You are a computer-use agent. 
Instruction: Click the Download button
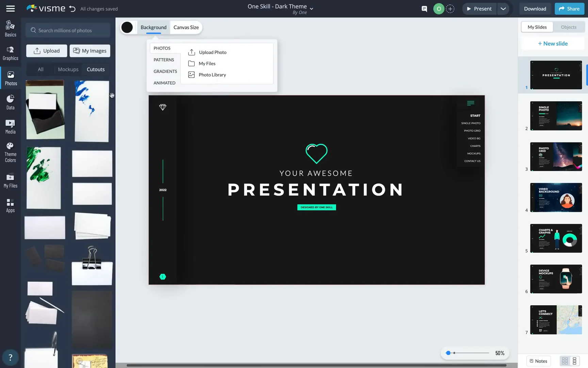[535, 9]
